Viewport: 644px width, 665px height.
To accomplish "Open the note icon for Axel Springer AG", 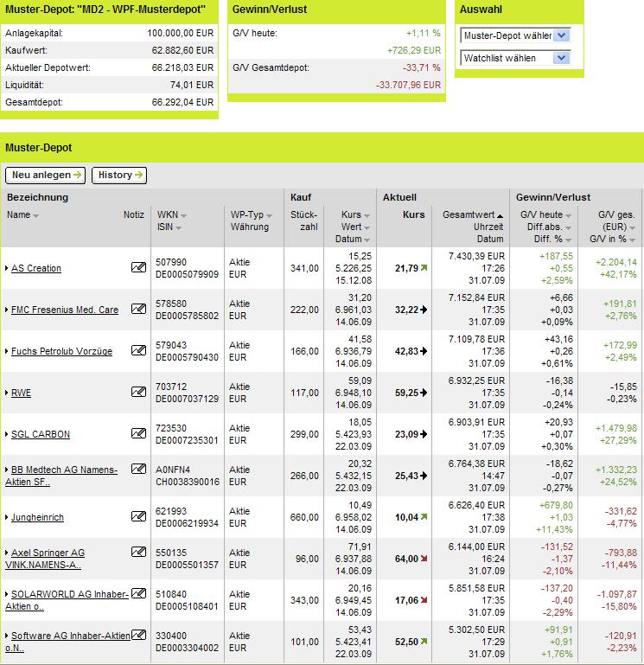I will pos(138,553).
